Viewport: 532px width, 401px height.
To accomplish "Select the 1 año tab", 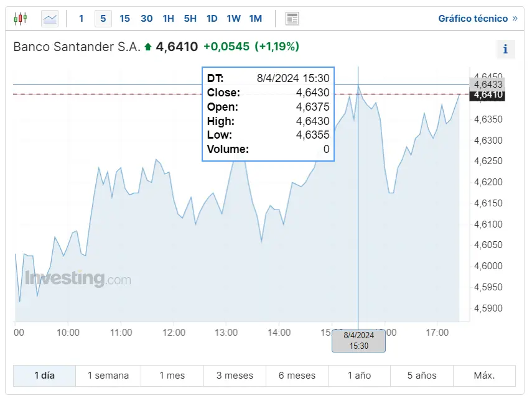I will point(359,375).
